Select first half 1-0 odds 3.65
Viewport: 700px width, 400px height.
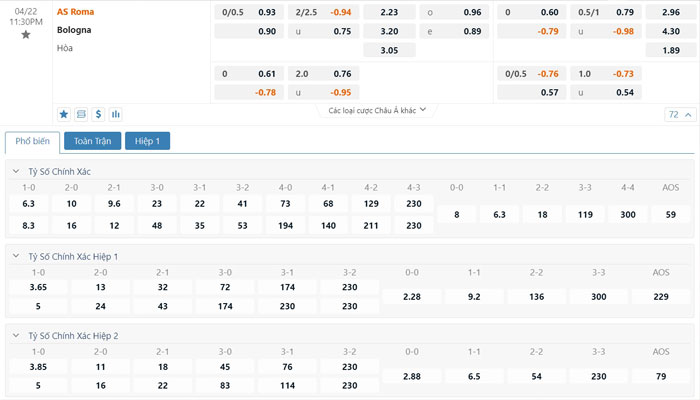38,287
